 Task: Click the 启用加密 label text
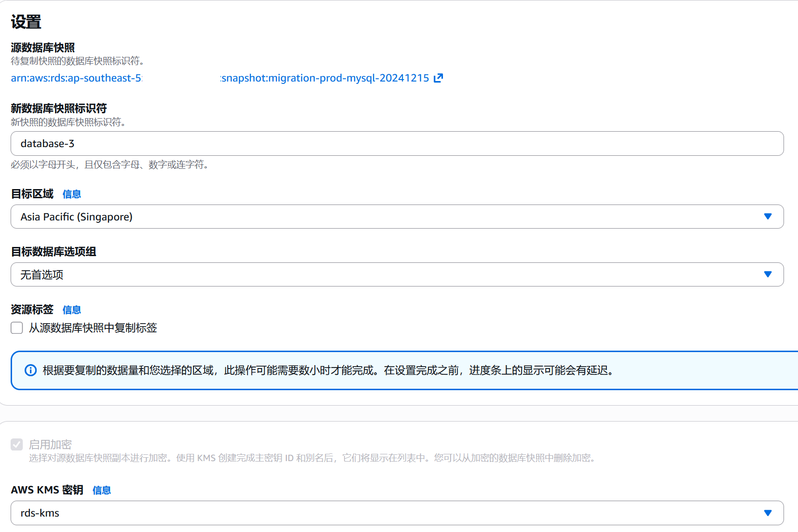50,444
